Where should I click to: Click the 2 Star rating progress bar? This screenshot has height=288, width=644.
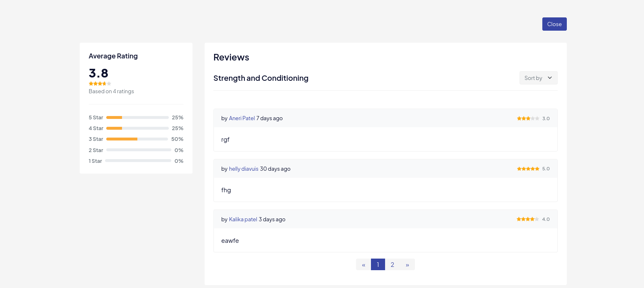(x=139, y=150)
